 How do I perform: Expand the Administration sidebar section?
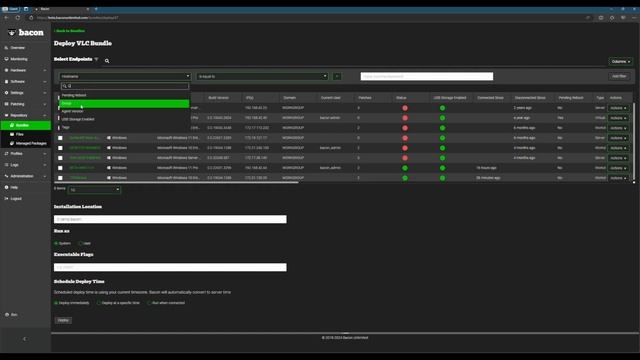[x=25, y=176]
